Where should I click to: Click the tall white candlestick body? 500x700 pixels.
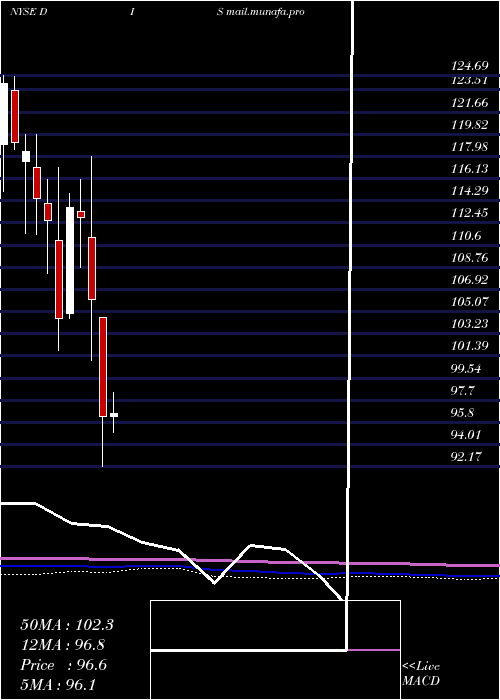70,260
